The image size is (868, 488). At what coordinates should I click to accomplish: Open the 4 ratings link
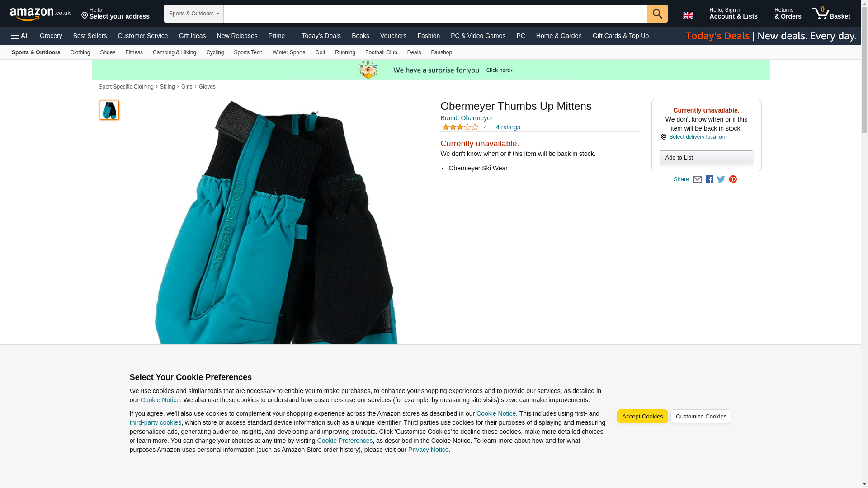pyautogui.click(x=508, y=127)
